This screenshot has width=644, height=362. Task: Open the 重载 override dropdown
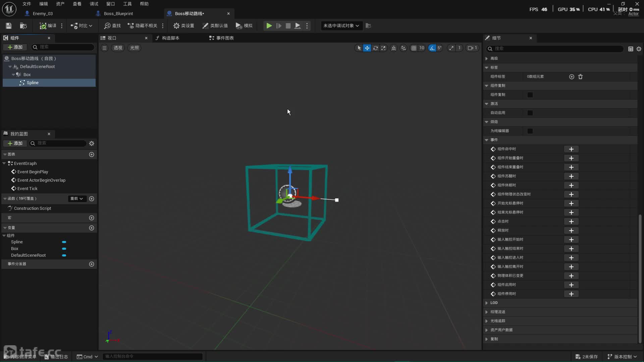76,199
